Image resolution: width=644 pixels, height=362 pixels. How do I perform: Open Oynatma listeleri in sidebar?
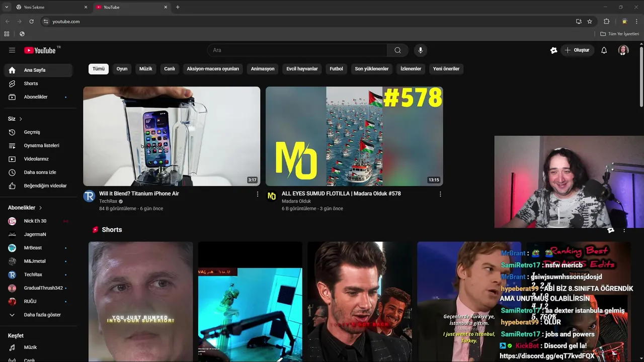(38, 145)
